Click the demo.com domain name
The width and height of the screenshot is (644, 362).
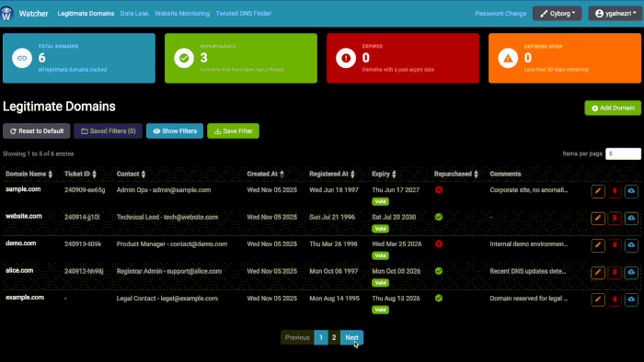point(21,243)
